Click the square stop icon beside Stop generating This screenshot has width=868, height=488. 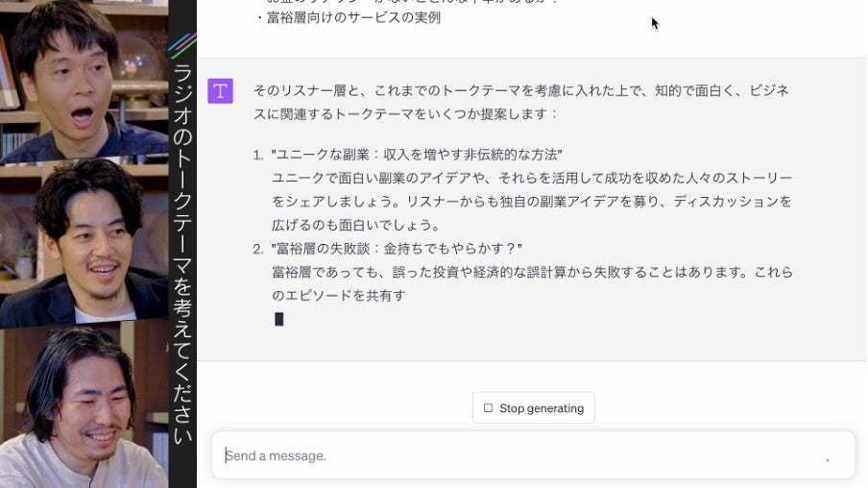tap(488, 408)
